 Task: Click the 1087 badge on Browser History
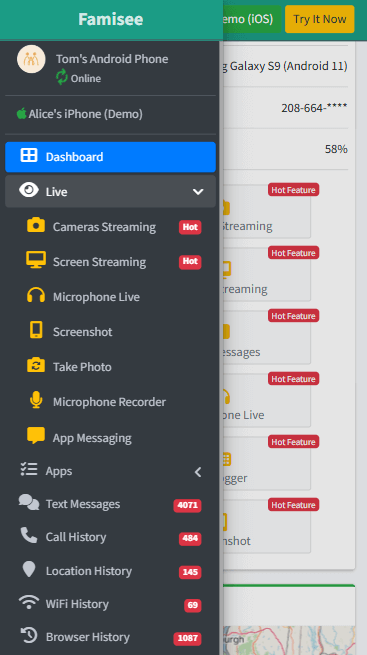click(x=187, y=638)
